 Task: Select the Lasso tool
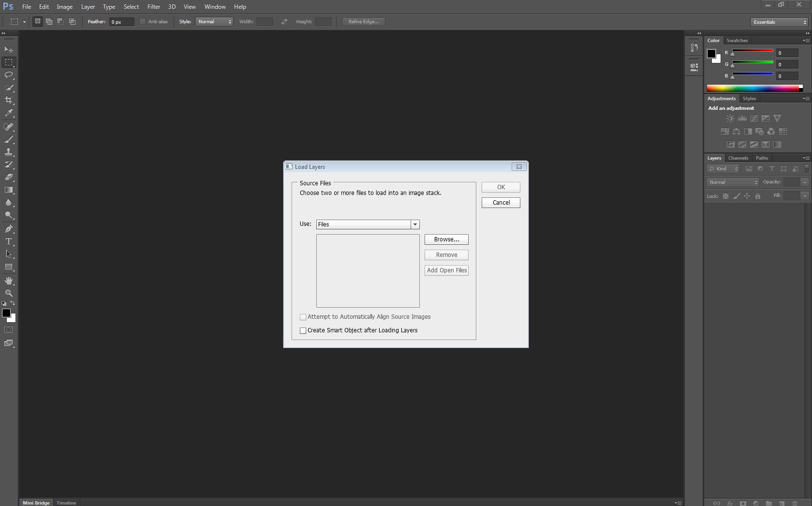[x=9, y=75]
